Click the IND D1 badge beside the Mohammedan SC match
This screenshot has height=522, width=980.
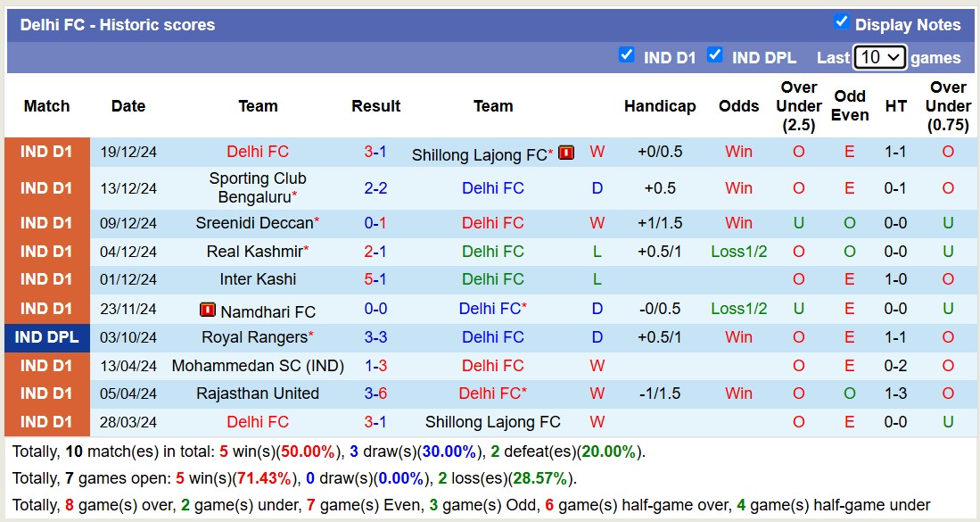coord(46,365)
